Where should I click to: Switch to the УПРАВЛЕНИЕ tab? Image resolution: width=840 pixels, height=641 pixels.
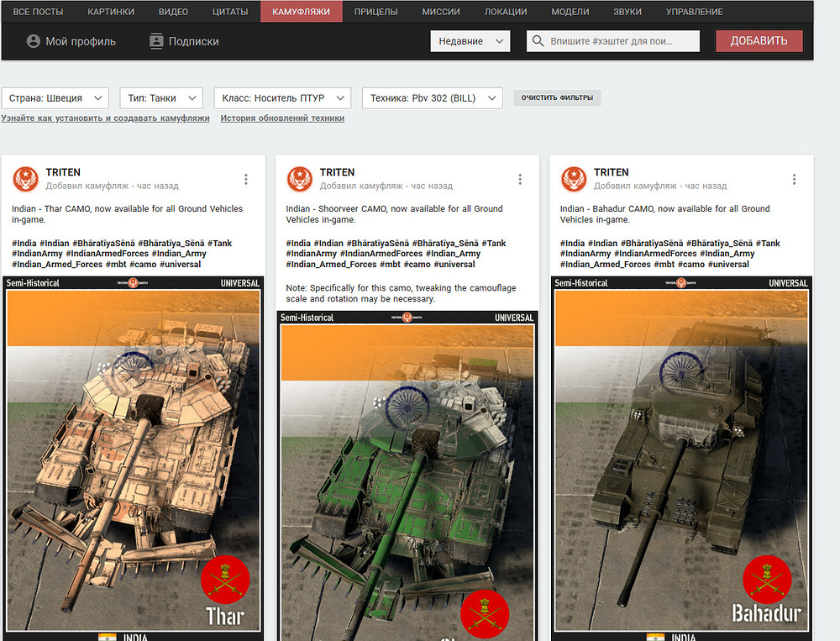pos(695,12)
